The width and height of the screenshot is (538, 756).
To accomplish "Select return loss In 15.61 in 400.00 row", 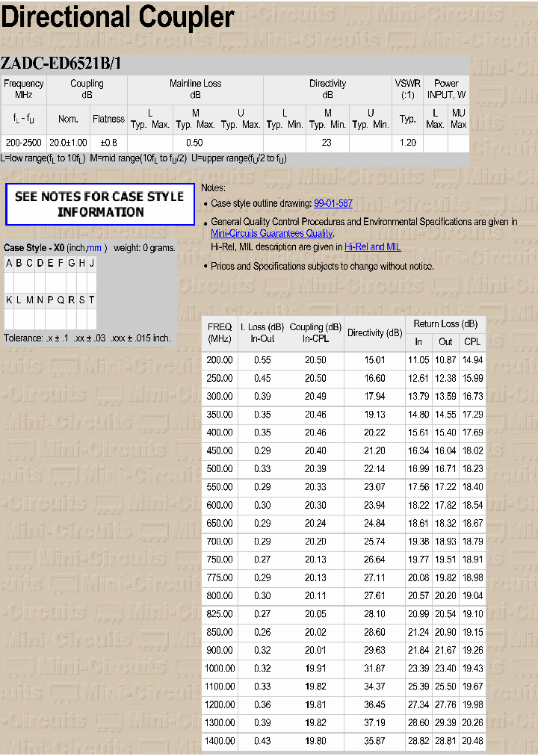I will 418,433.
